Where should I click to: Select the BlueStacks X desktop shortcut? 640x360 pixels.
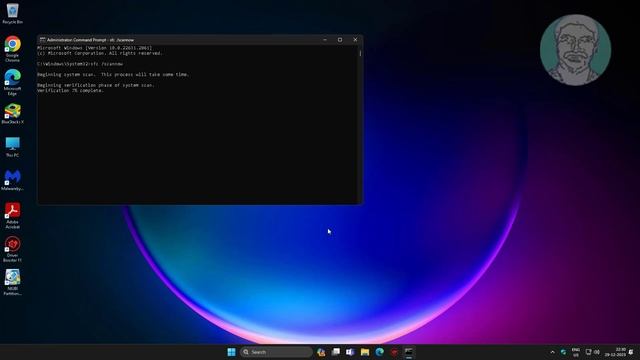[12, 113]
